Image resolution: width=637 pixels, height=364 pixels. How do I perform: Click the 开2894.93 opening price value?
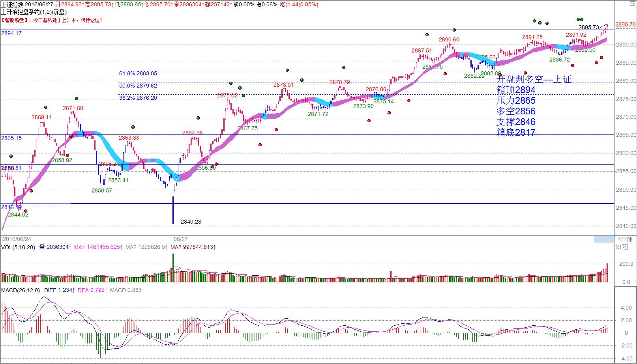[70, 4]
